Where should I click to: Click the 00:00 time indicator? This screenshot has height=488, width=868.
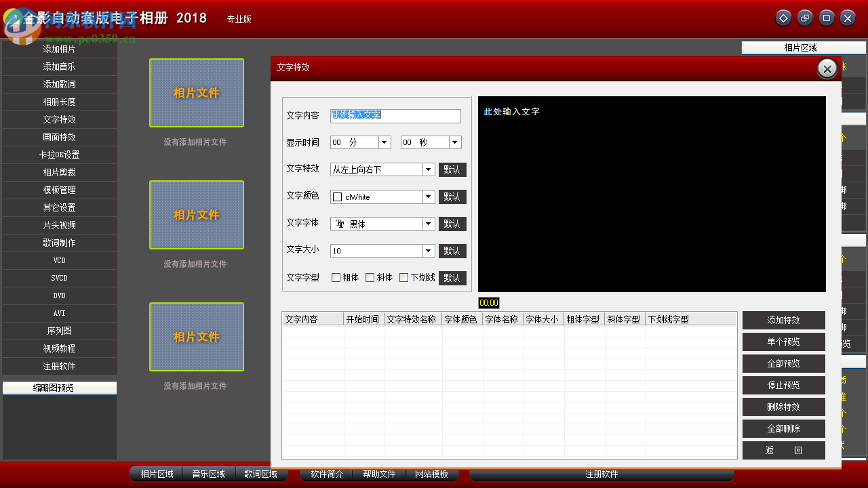[488, 303]
